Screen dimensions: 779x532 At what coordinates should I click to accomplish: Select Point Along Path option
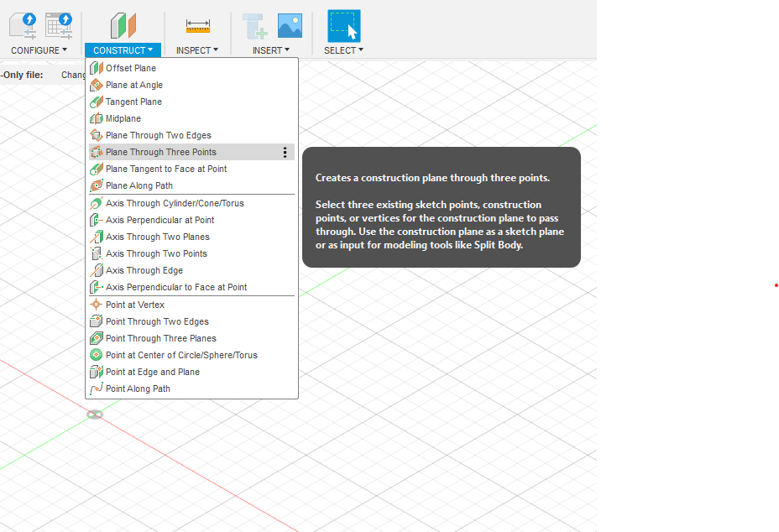point(138,389)
